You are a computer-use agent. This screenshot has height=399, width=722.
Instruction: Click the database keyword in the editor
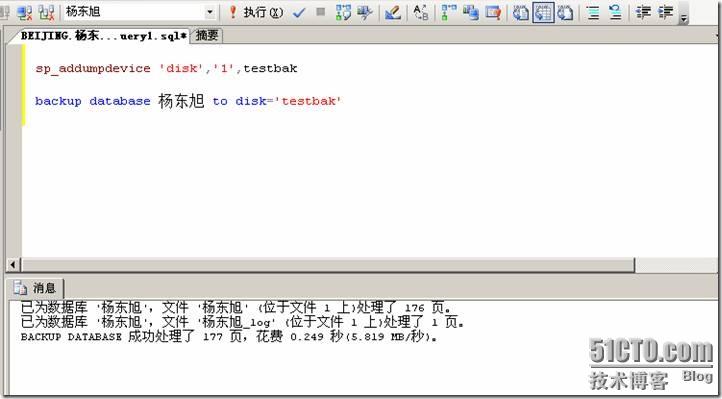click(x=120, y=101)
